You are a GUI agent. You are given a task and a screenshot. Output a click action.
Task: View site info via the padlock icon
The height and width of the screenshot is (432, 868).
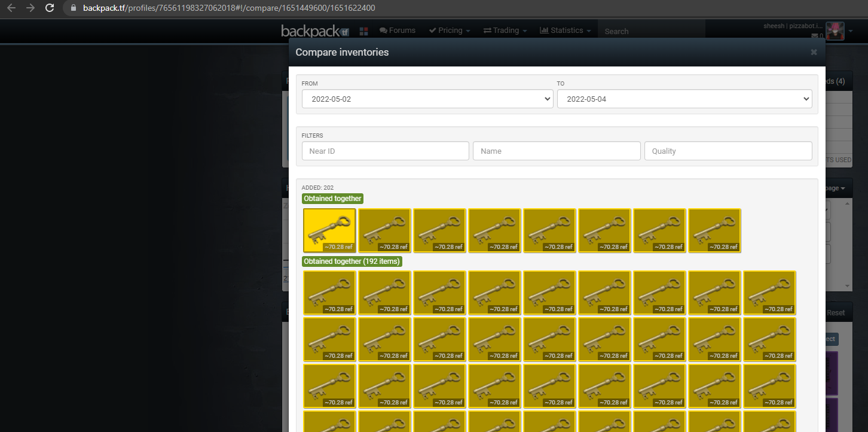pyautogui.click(x=74, y=8)
